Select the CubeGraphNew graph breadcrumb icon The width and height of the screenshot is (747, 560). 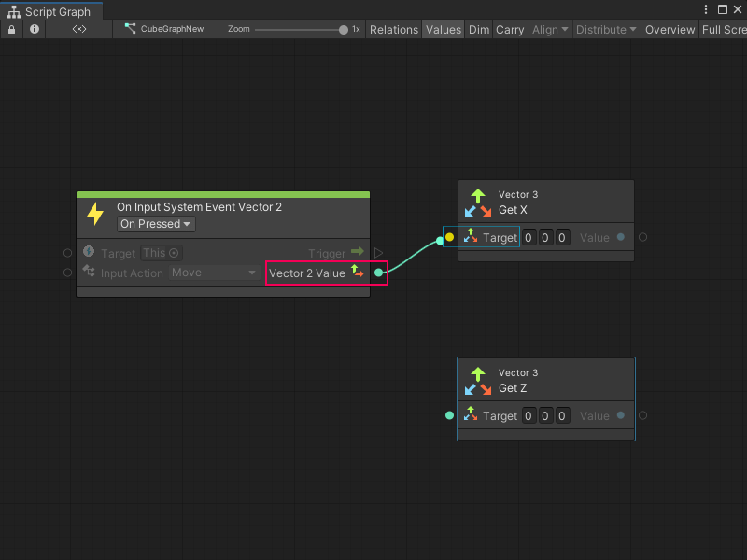pyautogui.click(x=131, y=29)
